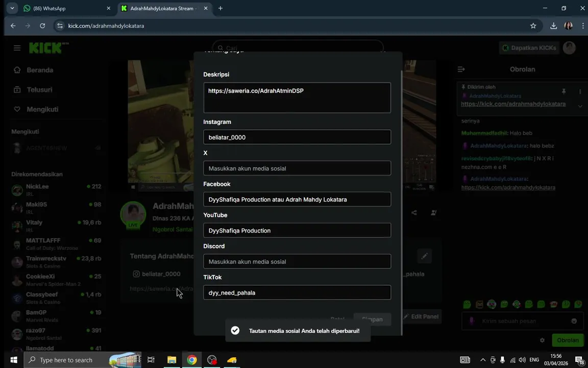Image resolution: width=588 pixels, height=368 pixels.
Task: Open NickLee recommended channel
Action: pyautogui.click(x=56, y=190)
